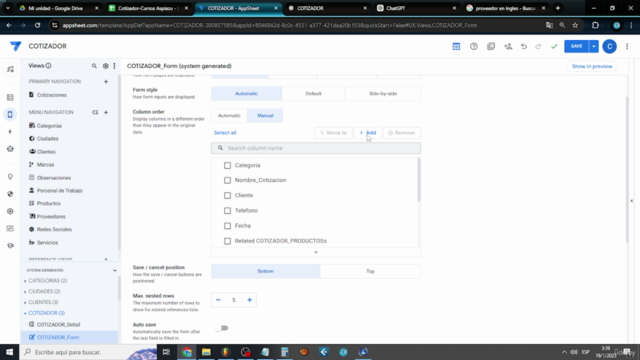Open the Manage icon in left rail

click(10, 228)
